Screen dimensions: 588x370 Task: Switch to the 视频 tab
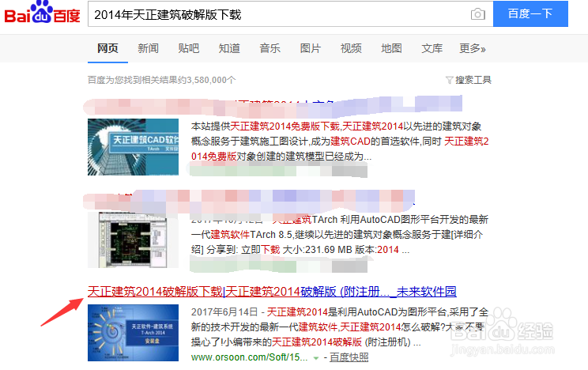click(351, 48)
